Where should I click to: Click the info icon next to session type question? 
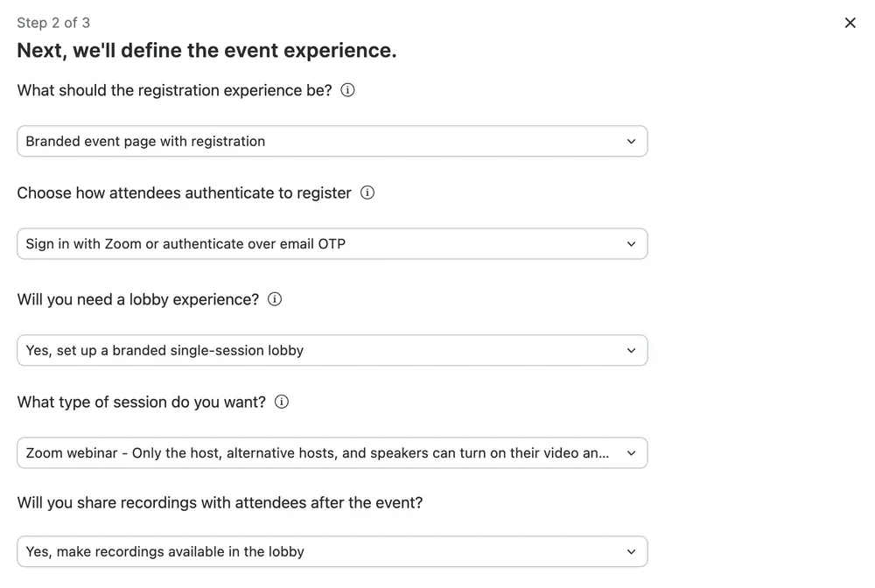pos(281,402)
